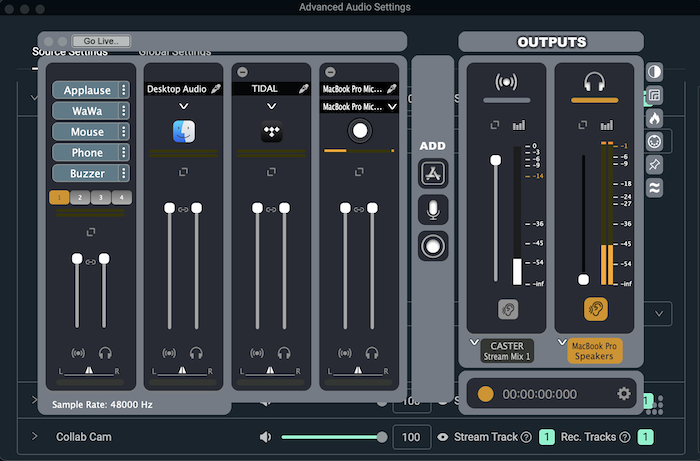Trigger the Mouse sound pad

point(85,132)
